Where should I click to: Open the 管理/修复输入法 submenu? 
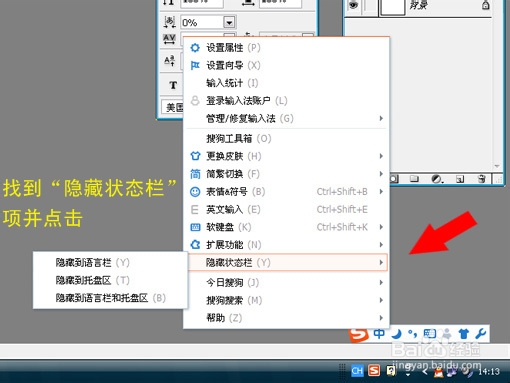(287, 118)
